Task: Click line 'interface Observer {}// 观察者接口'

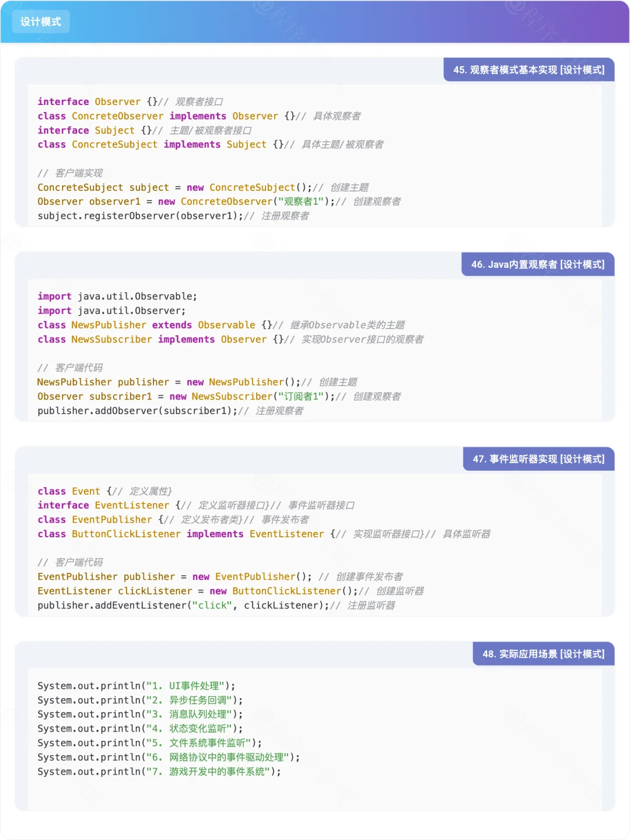Action: click(131, 101)
